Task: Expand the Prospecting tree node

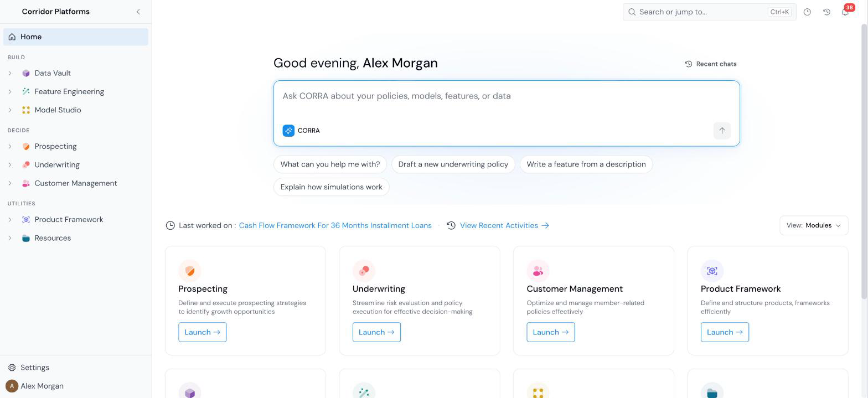Action: [x=10, y=146]
